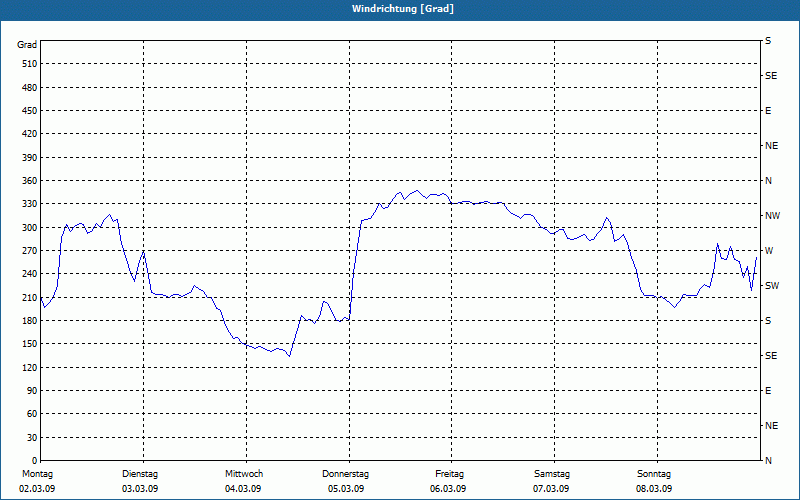Viewport: 800px width, 500px height.
Task: Click the 240 value on the left axis
Action: 30,274
